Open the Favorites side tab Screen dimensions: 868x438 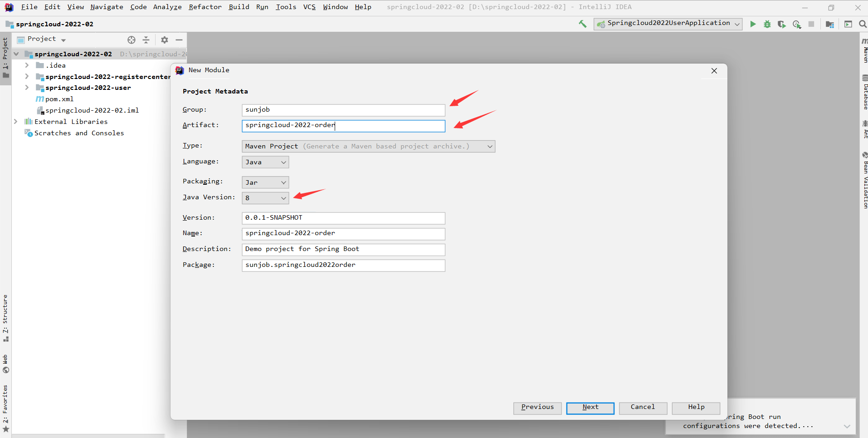tap(5, 408)
